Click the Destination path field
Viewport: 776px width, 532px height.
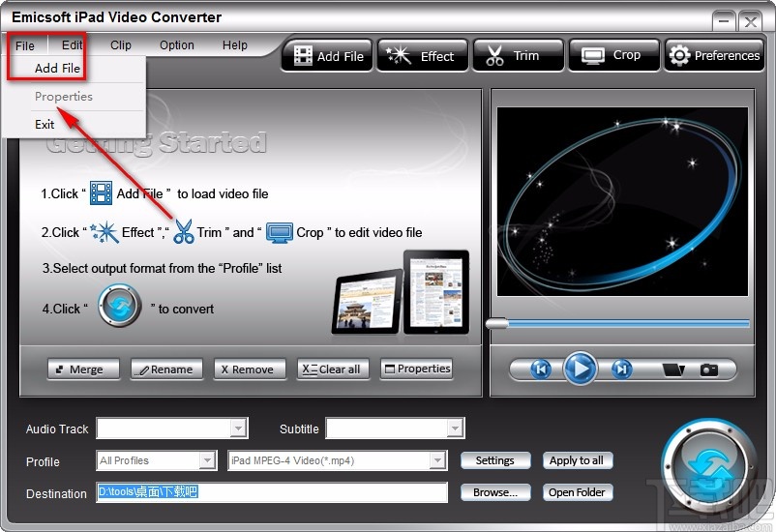[272, 492]
